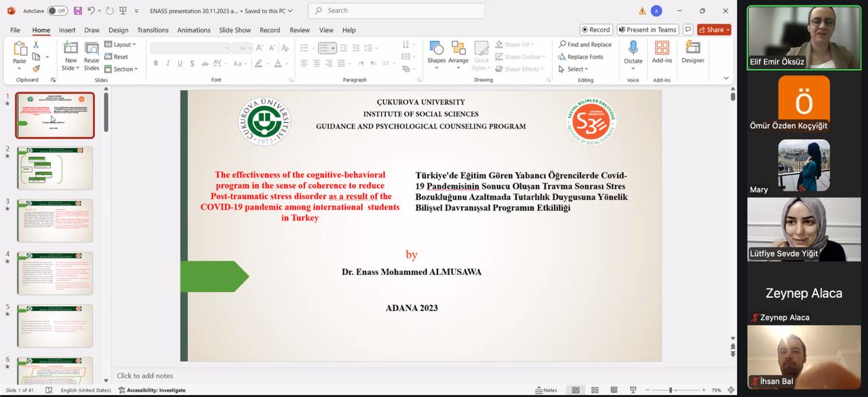
Task: Open the Add-ins icon
Action: 662,48
